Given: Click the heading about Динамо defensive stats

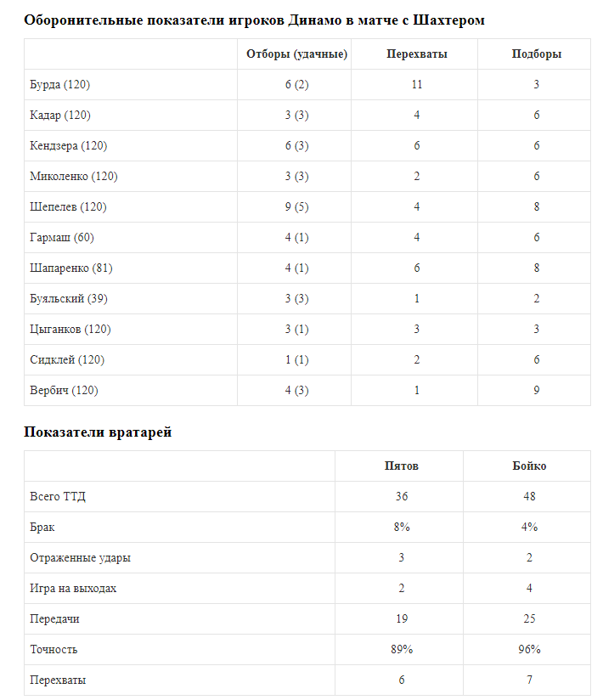Looking at the screenshot, I should tap(255, 20).
